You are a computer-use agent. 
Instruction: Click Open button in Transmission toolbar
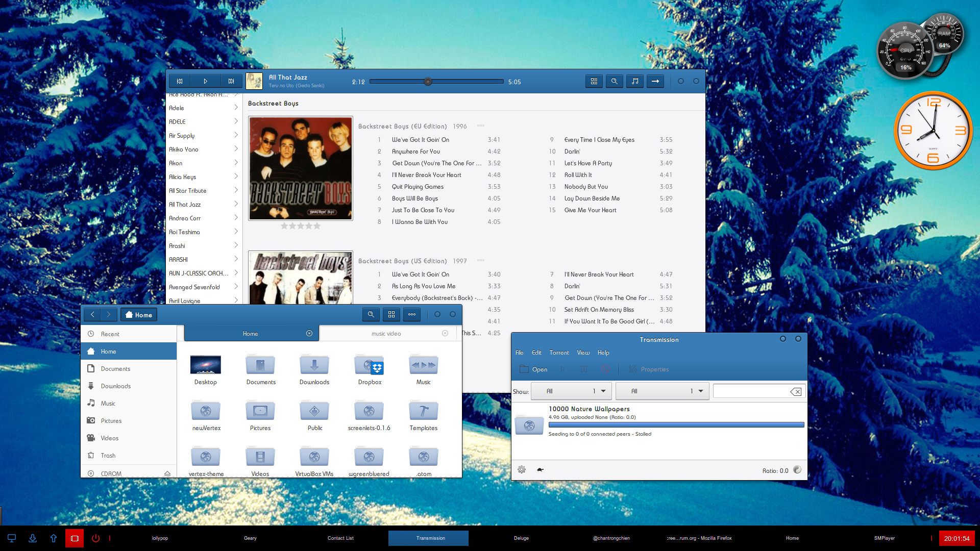[533, 369]
